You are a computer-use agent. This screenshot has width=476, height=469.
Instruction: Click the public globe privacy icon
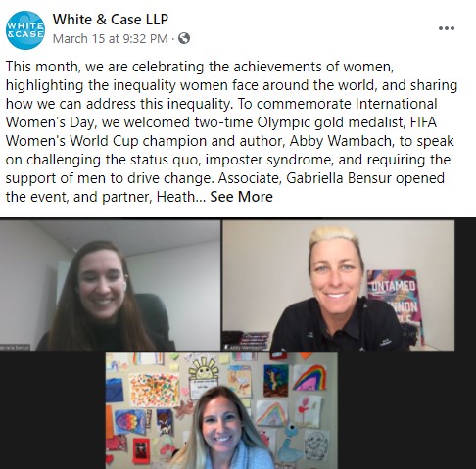(x=184, y=38)
